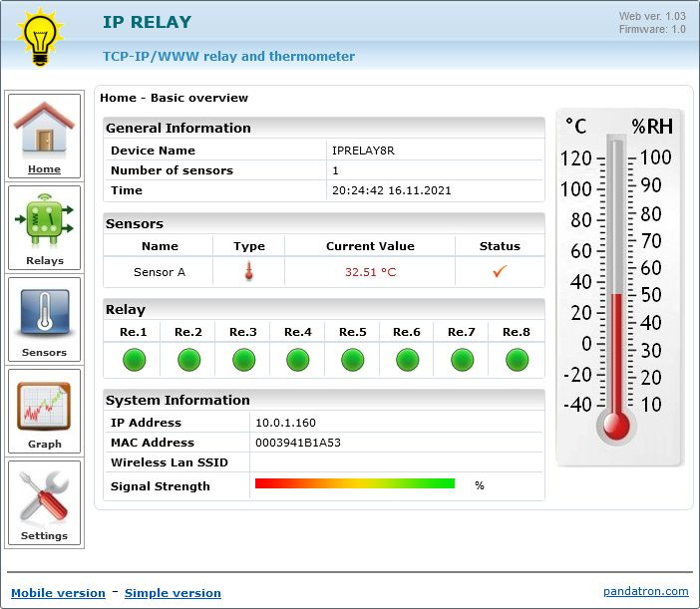Toggle relay Re.4 green indicator
Screen dimensions: 700x609
click(298, 360)
